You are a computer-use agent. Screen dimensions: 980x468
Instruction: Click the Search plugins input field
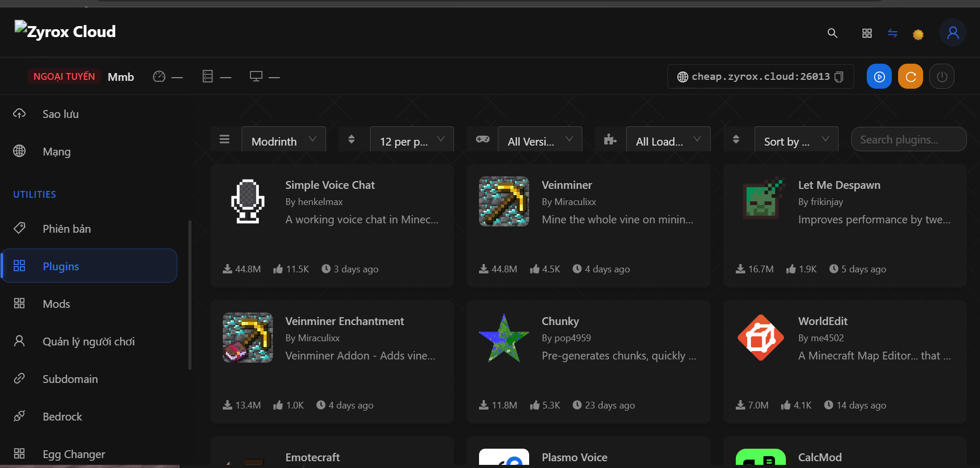coord(908,140)
